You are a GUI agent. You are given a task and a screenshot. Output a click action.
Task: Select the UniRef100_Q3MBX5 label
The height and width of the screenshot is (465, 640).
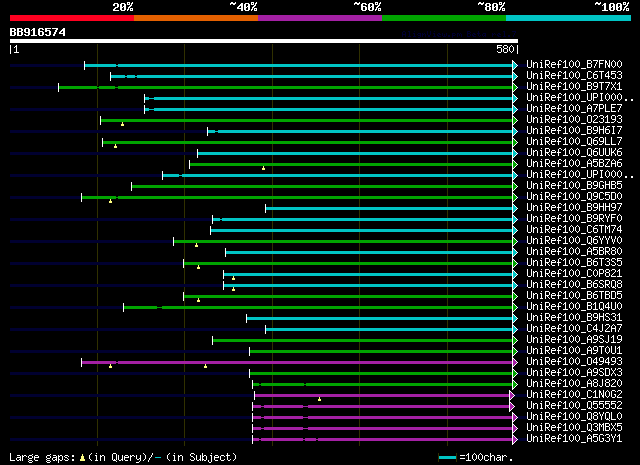[574, 428]
